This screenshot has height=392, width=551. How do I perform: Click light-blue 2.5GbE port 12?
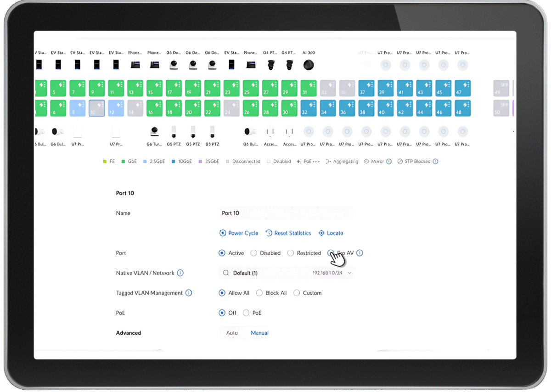[x=116, y=108]
